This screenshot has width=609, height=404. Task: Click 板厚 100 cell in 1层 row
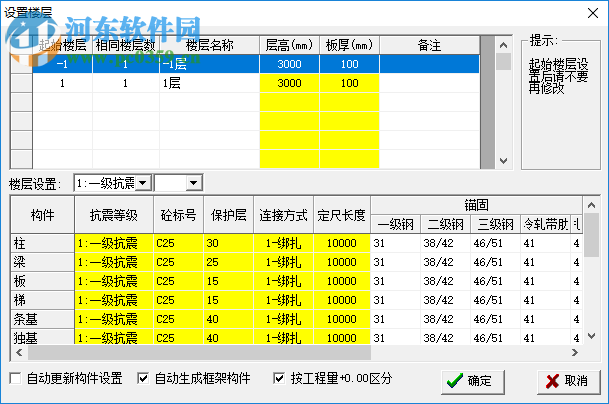click(x=350, y=83)
